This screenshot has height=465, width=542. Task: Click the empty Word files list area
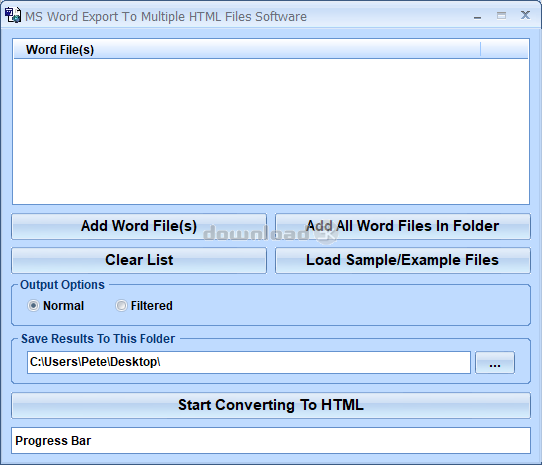click(x=271, y=131)
